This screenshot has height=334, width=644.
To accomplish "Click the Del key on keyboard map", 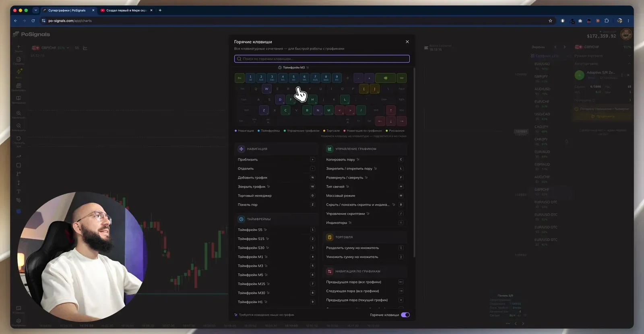I will tap(401, 78).
